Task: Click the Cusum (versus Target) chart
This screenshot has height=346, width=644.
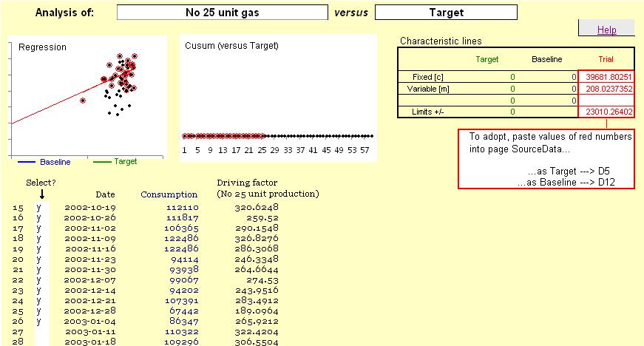Action: pos(277,89)
